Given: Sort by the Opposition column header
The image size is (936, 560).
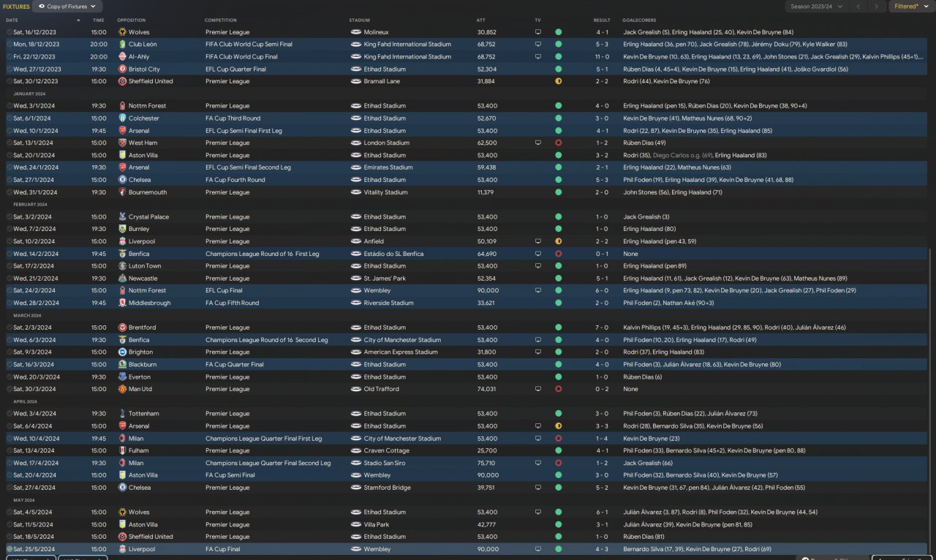Looking at the screenshot, I should coord(132,20).
